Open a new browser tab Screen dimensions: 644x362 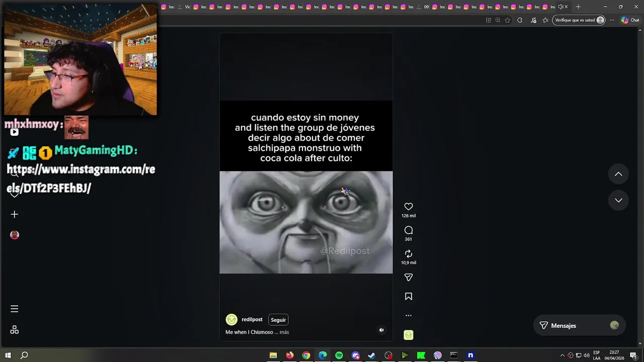[x=578, y=7]
